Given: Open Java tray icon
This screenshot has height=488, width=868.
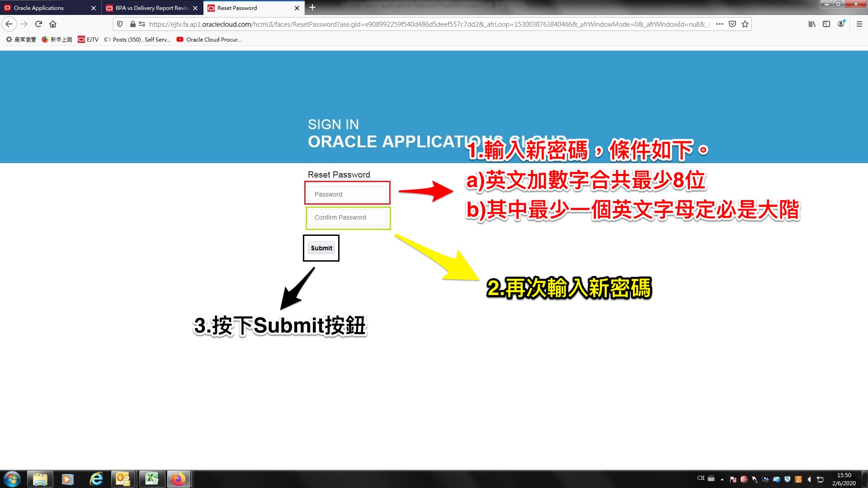Looking at the screenshot, I should point(798,479).
